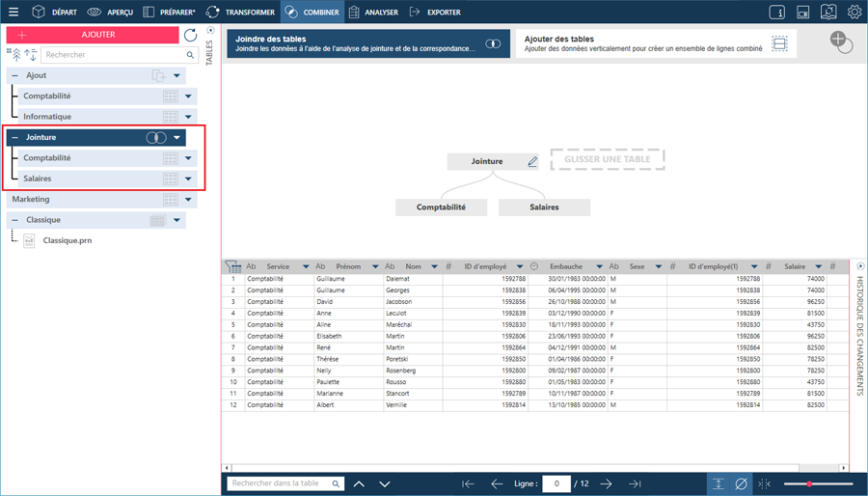
Task: Toggle the null values display button
Action: tap(741, 483)
